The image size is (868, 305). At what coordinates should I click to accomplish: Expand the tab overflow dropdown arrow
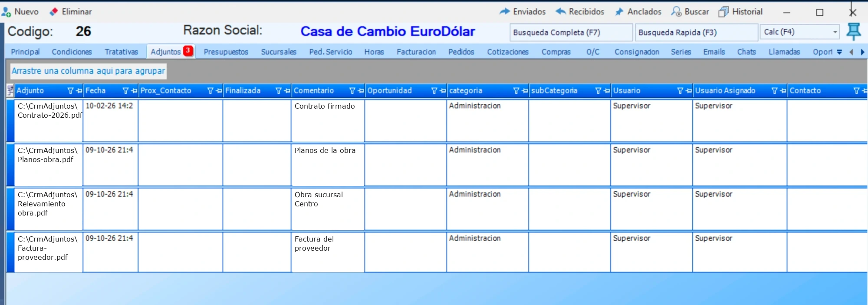[x=839, y=52]
